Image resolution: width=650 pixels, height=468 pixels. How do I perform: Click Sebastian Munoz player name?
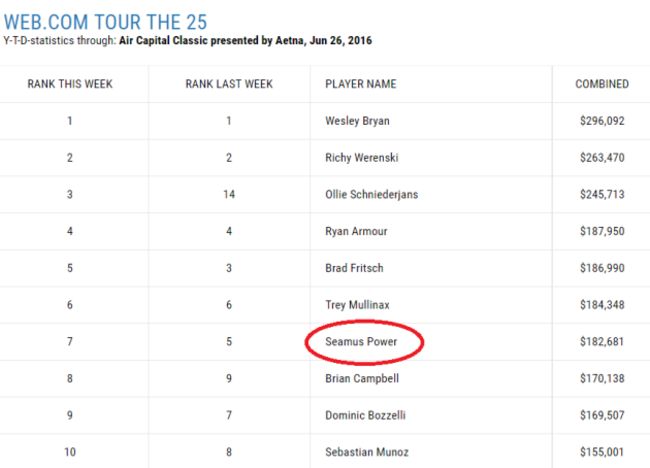365,452
